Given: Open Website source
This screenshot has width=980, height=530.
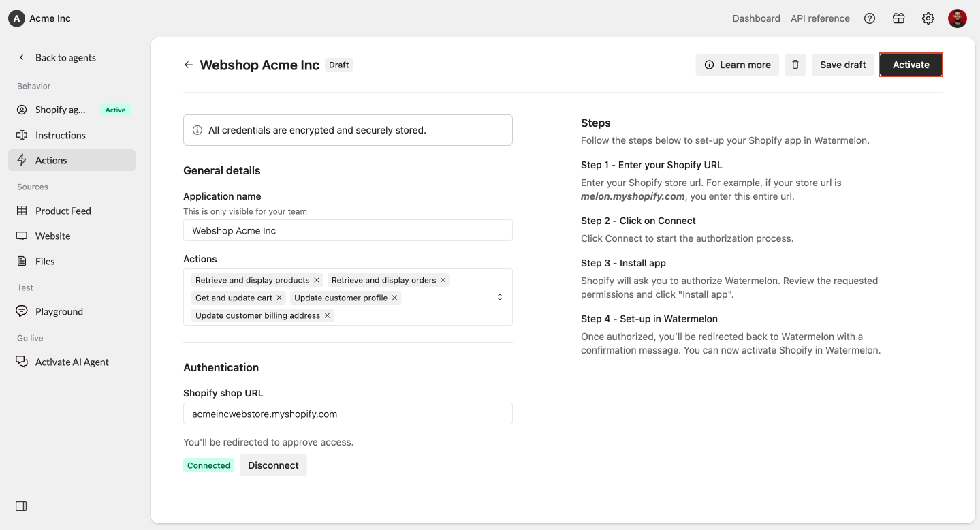Looking at the screenshot, I should tap(72, 236).
